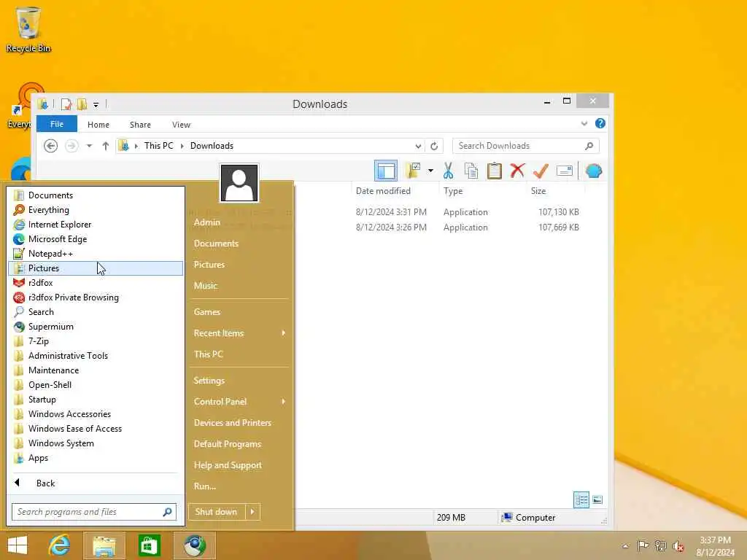The image size is (747, 560).
Task: Click the user account picture
Action: pyautogui.click(x=239, y=183)
